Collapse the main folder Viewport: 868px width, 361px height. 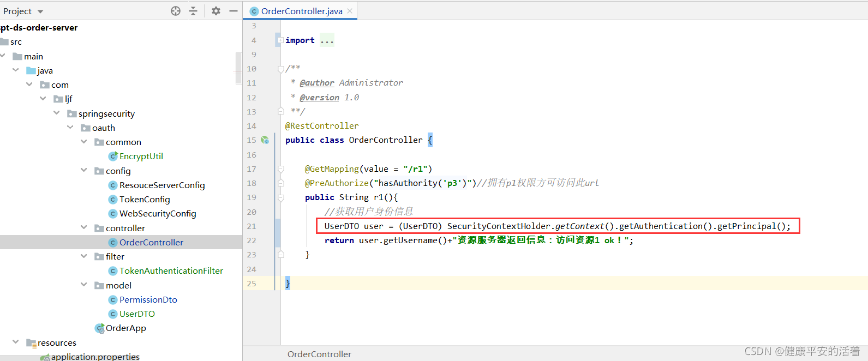3,56
